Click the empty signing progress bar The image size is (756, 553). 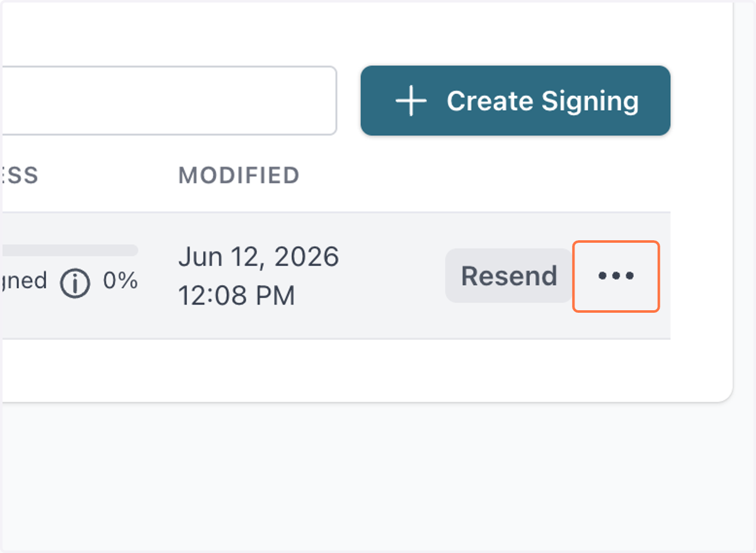[x=69, y=250]
